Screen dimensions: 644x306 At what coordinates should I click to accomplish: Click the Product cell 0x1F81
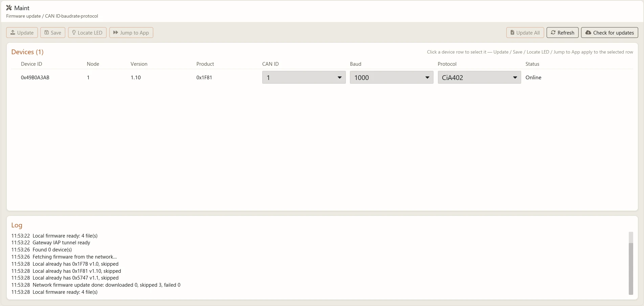[204, 78]
